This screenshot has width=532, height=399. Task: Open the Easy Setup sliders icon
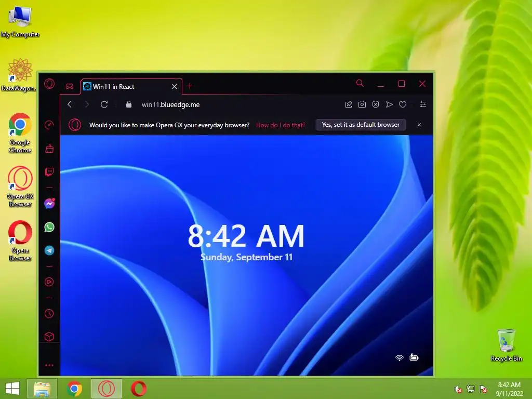(x=423, y=104)
